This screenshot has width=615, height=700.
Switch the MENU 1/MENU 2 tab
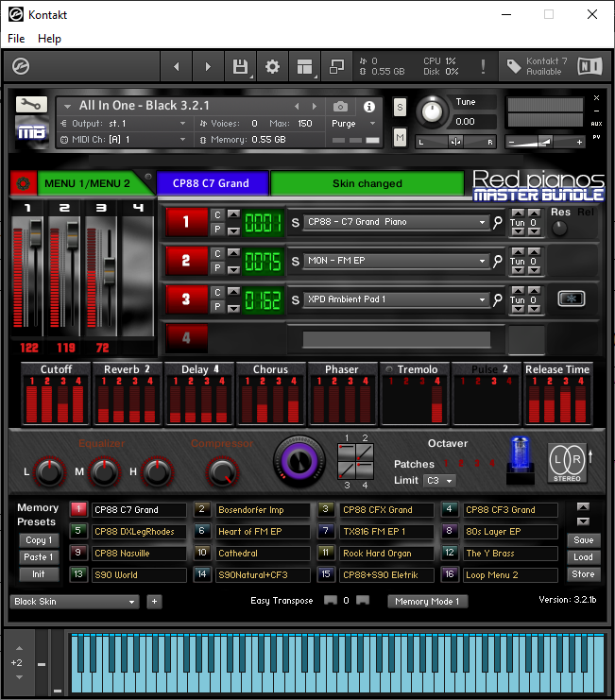pos(88,183)
